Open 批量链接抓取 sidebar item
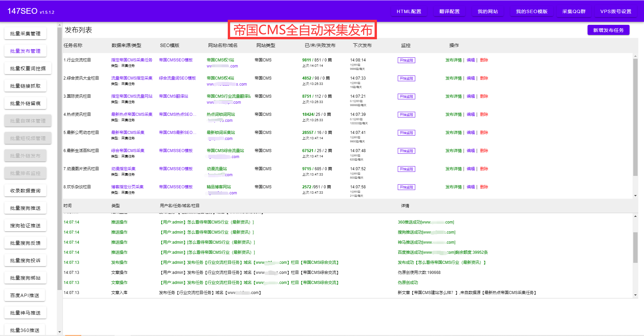Image resolution: width=644 pixels, height=336 pixels. (25, 86)
